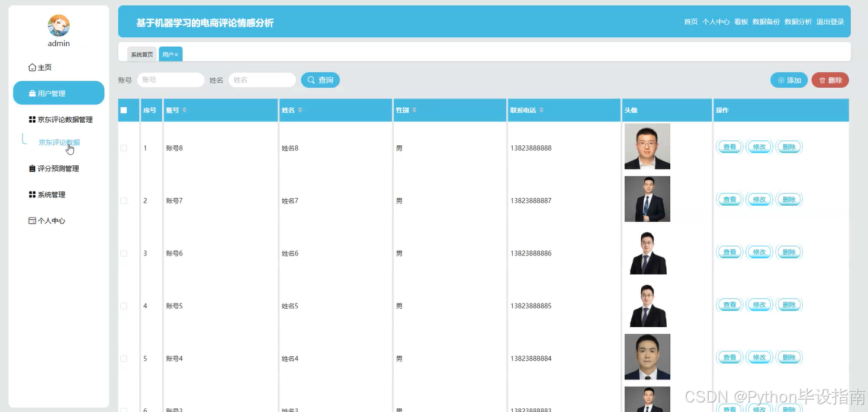The width and height of the screenshot is (868, 412).
Task: Click the 评分预测管理 document icon
Action: 32,168
